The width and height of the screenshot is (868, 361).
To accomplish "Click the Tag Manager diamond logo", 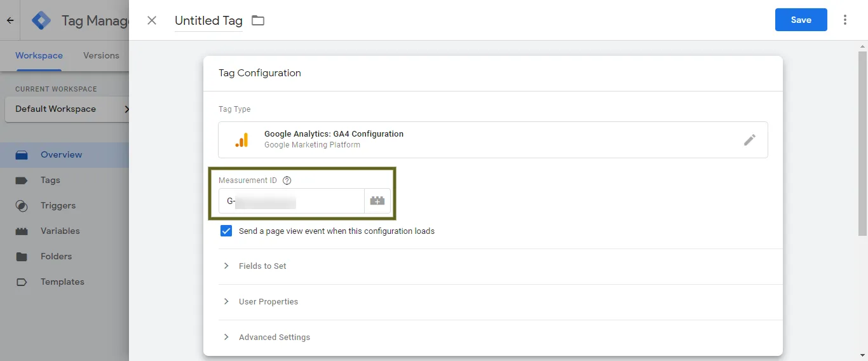I will [41, 20].
